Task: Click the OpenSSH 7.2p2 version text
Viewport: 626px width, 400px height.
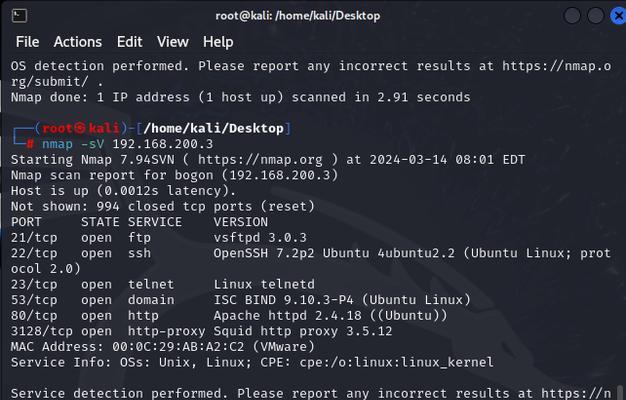Action: (264, 253)
